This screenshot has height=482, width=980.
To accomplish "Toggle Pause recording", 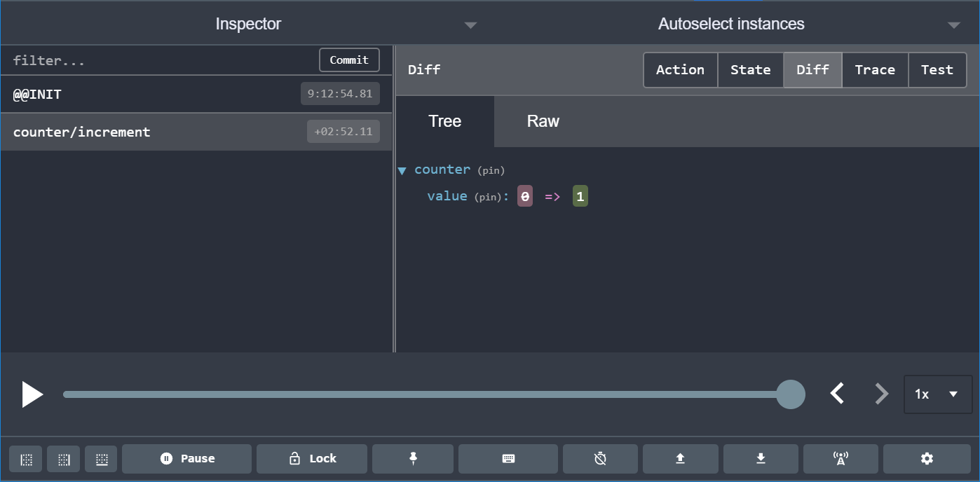I will pos(186,459).
